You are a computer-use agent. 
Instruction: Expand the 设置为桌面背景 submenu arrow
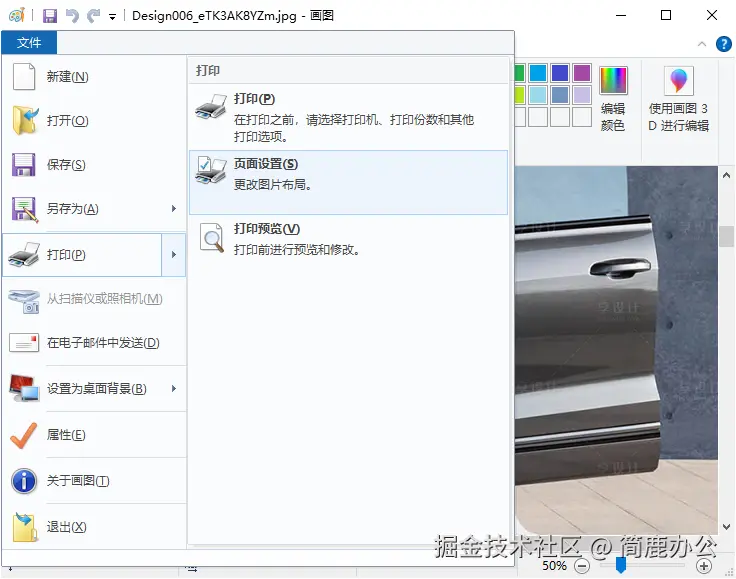[x=174, y=389]
